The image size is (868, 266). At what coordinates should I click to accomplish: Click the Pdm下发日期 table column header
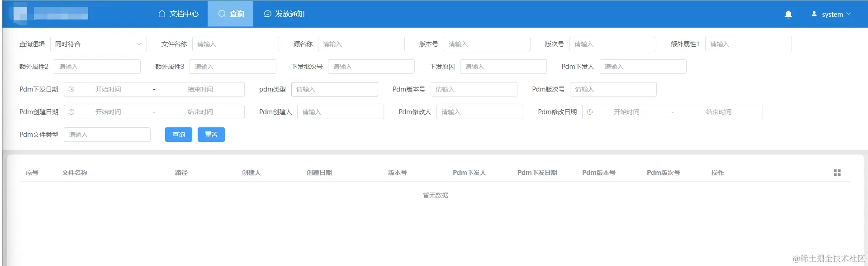point(537,173)
